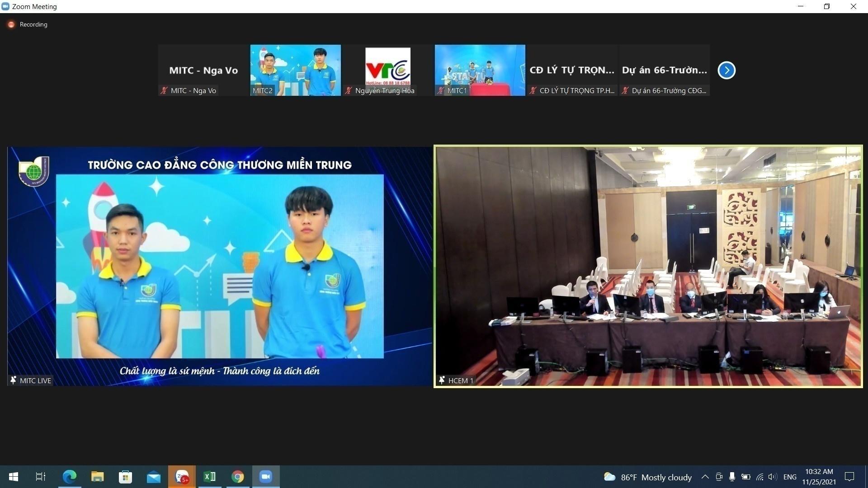Select the Dự án 66-Trường participant tile
Image resolution: width=868 pixels, height=488 pixels.
pyautogui.click(x=664, y=70)
